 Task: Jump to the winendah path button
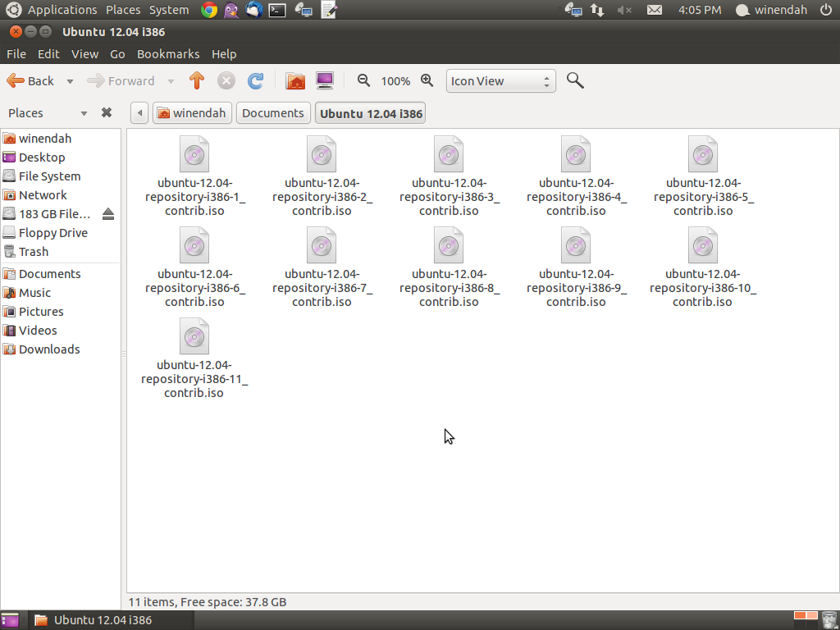(192, 113)
